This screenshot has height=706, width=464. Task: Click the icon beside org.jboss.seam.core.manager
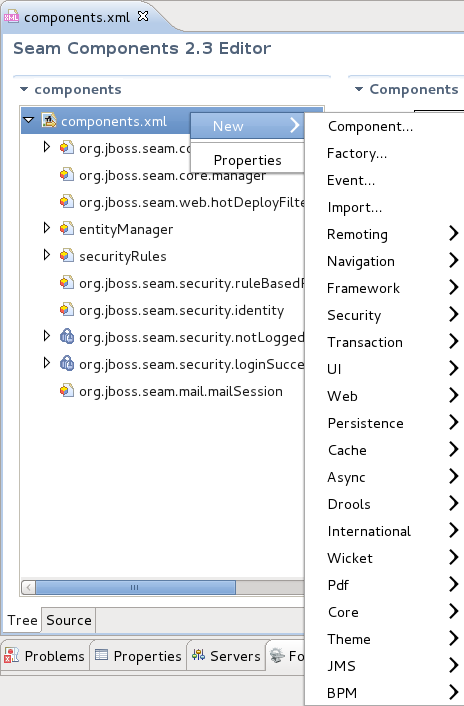pyautogui.click(x=67, y=175)
